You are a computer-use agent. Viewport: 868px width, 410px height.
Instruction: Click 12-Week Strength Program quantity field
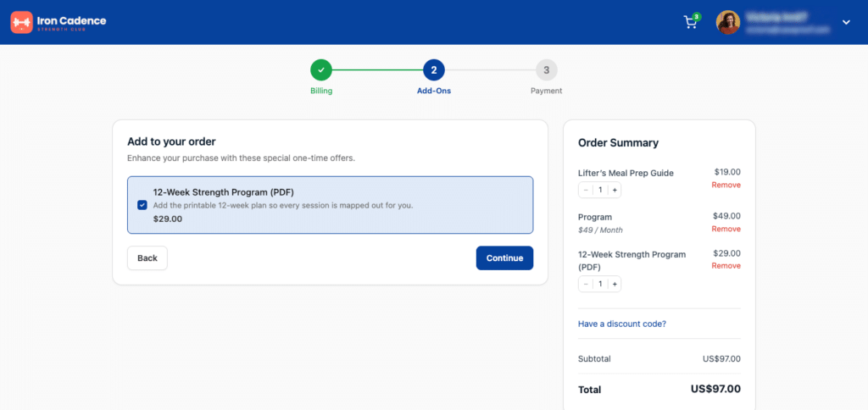click(x=600, y=284)
